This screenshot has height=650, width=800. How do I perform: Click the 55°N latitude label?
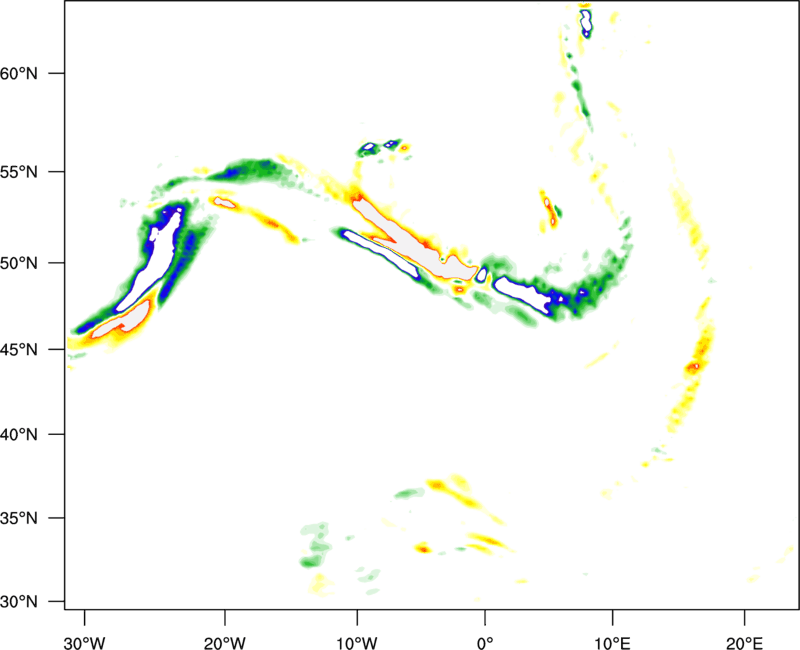click(x=19, y=172)
